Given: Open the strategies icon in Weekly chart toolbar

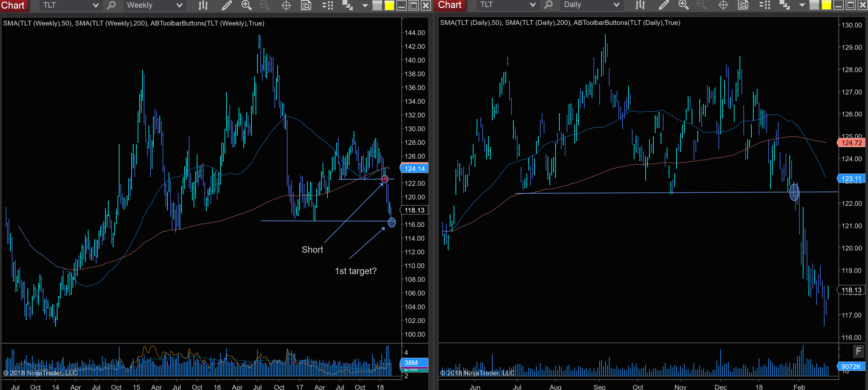Looking at the screenshot, I should pos(347,5).
